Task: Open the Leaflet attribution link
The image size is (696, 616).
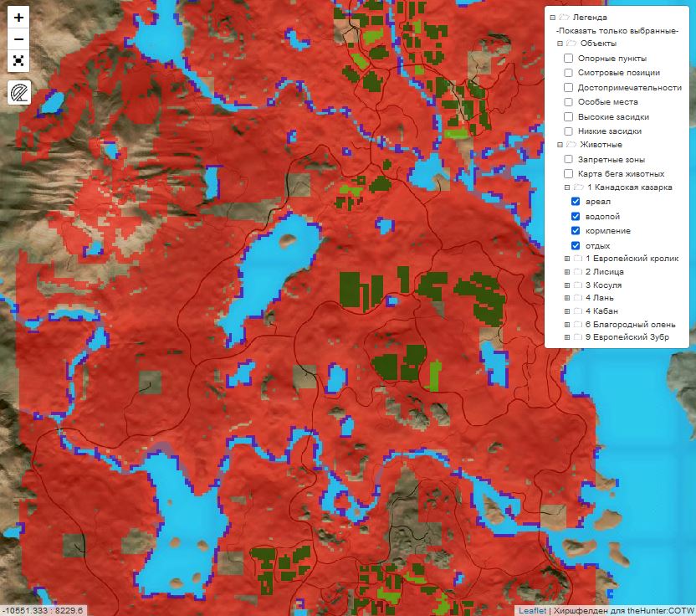Action: [532, 611]
